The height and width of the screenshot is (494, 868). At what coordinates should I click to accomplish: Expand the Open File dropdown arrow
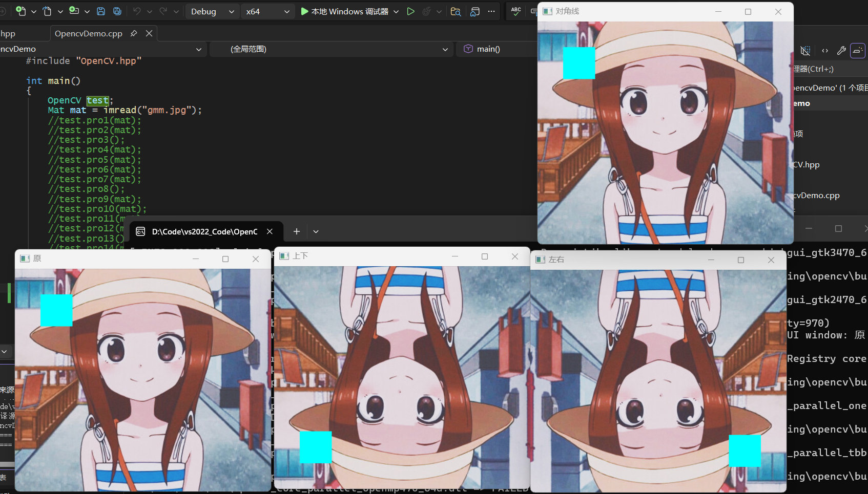coord(60,11)
